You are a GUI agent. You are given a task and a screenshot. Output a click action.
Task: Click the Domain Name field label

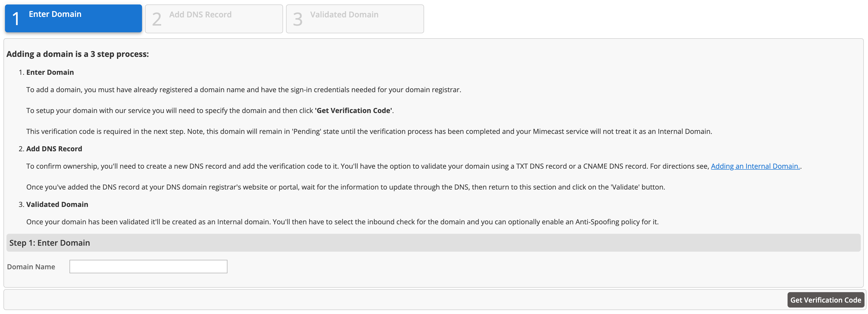point(31,267)
